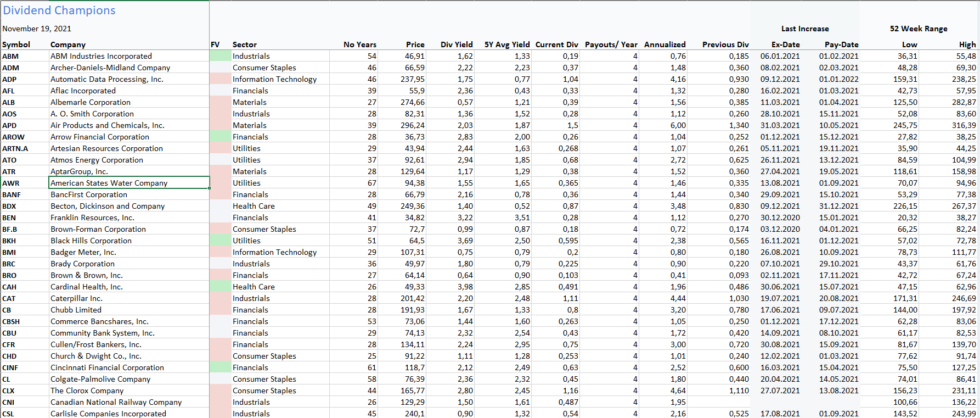Image resolution: width=980 pixels, height=418 pixels.
Task: Select the No Years value 67 for AWR
Action: point(371,183)
